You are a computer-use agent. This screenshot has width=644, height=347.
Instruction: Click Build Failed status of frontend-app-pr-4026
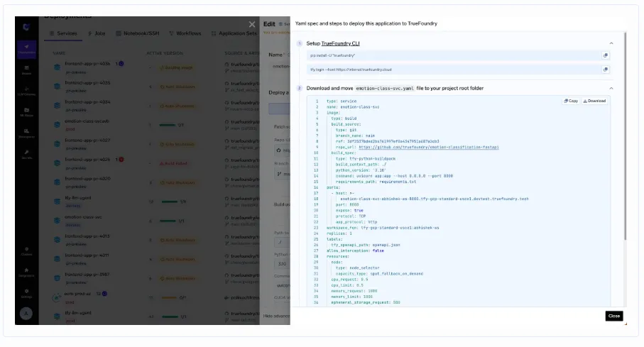pyautogui.click(x=174, y=163)
